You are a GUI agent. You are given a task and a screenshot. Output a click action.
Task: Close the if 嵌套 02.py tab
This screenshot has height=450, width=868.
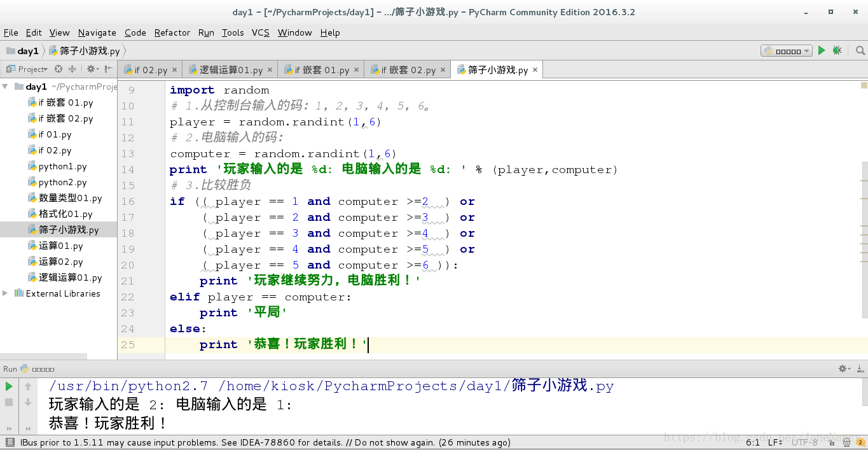(443, 70)
